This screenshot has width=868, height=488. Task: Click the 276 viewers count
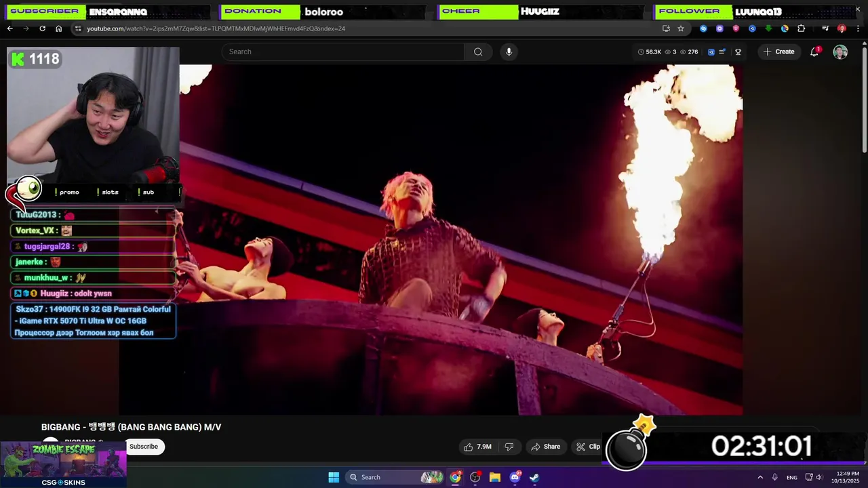point(689,52)
